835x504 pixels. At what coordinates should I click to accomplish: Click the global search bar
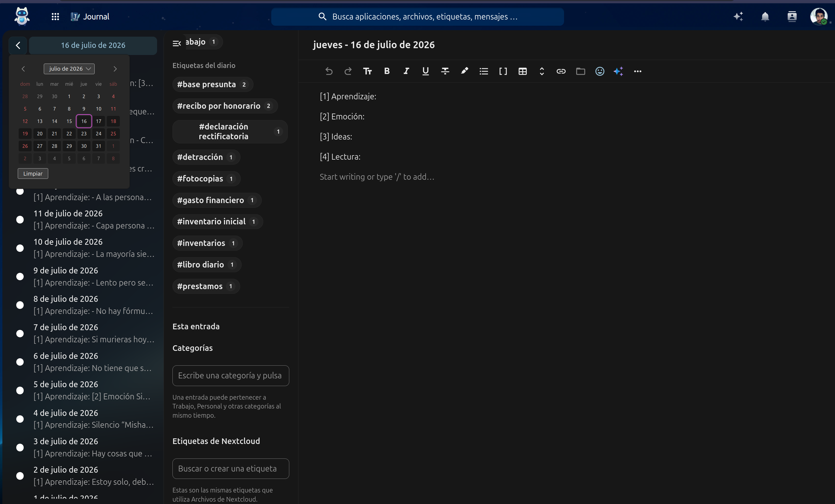(x=417, y=17)
